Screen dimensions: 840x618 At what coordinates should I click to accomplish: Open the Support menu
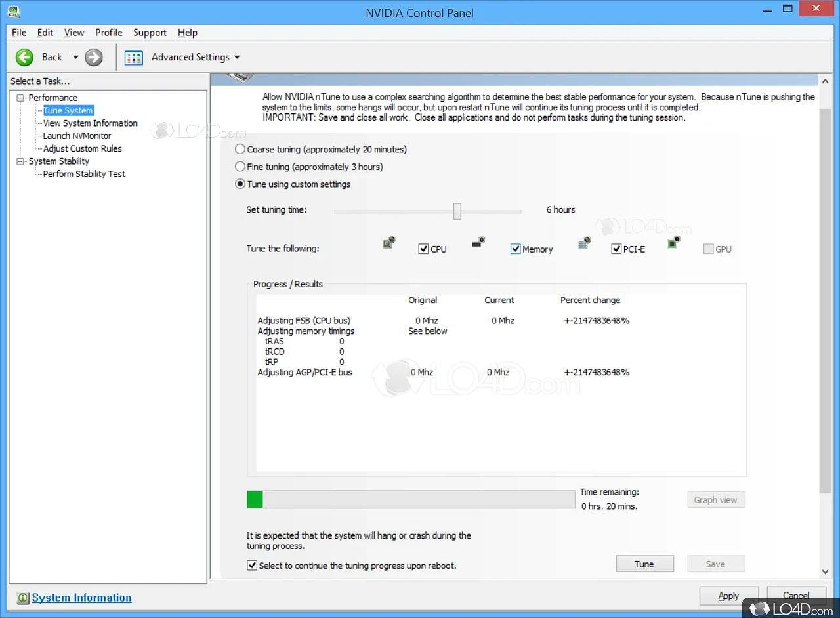(150, 33)
